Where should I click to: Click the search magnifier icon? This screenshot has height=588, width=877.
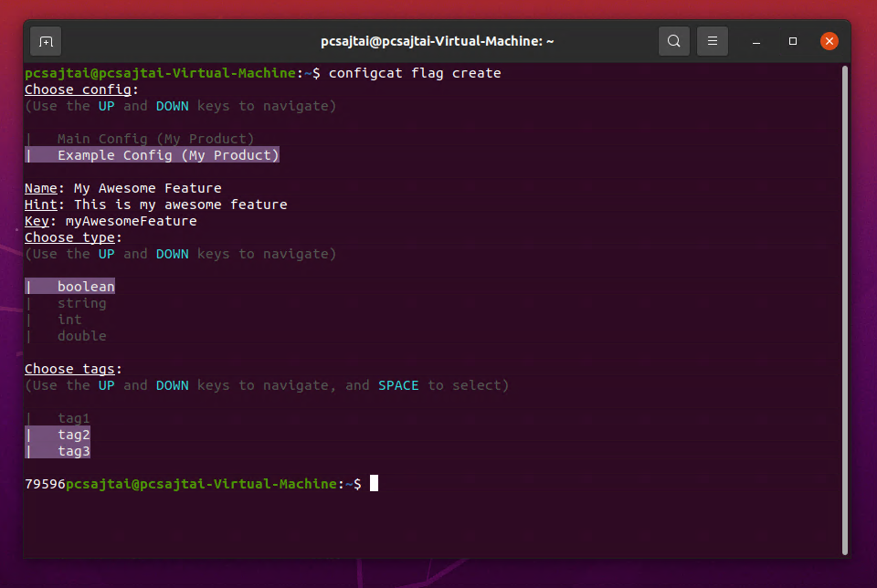(x=674, y=41)
